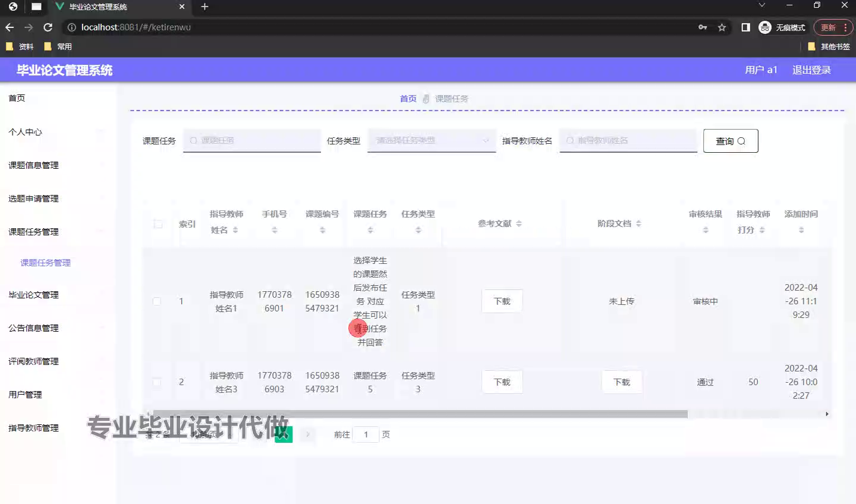856x504 pixels.
Task: Expand 毕业论文管理 sidebar menu
Action: 58,295
